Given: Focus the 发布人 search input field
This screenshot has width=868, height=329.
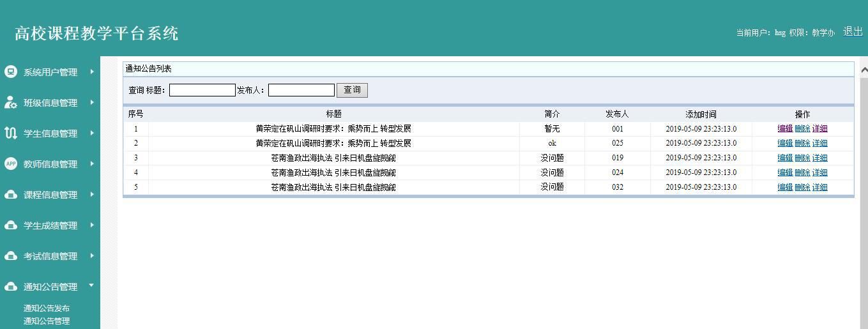Looking at the screenshot, I should 301,90.
